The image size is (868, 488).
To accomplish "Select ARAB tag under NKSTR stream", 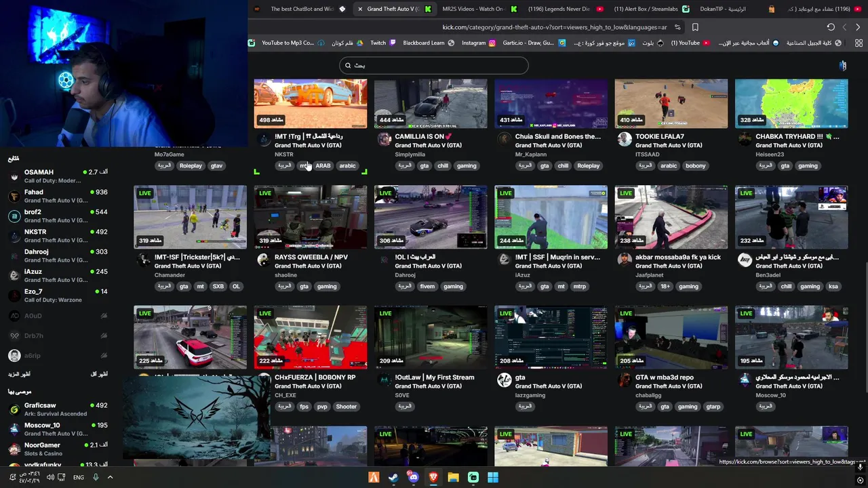I will [323, 166].
